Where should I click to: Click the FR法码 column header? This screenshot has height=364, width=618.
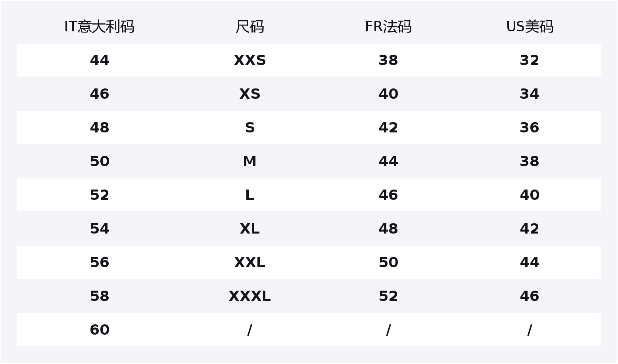(388, 27)
